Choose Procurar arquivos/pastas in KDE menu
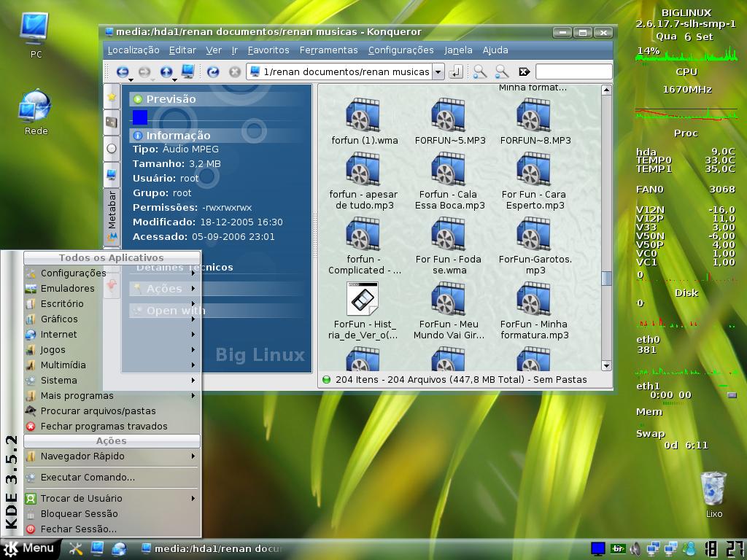Screen dimensions: 747x560 (112, 411)
